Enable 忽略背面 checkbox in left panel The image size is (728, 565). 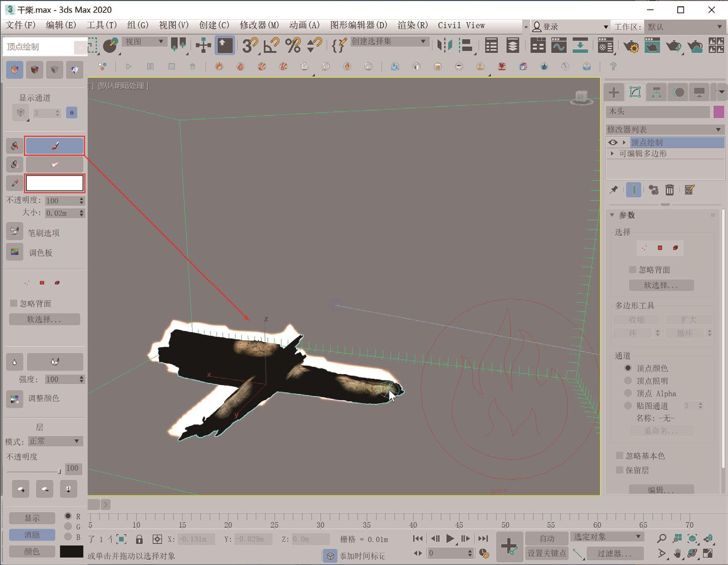[14, 303]
